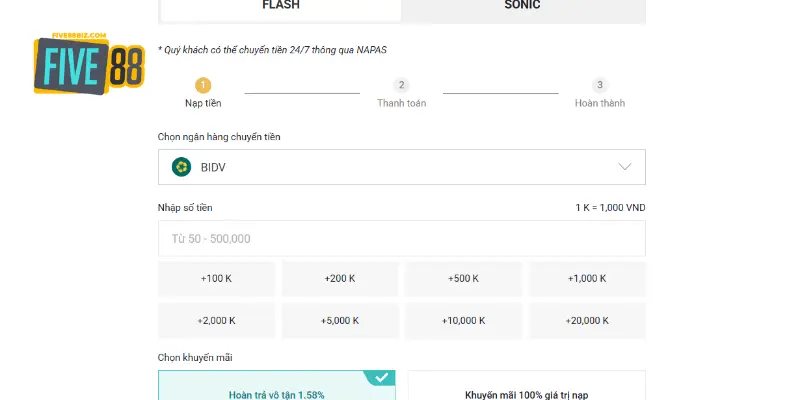
Task: Add +5,000 K to the amount
Action: point(340,320)
